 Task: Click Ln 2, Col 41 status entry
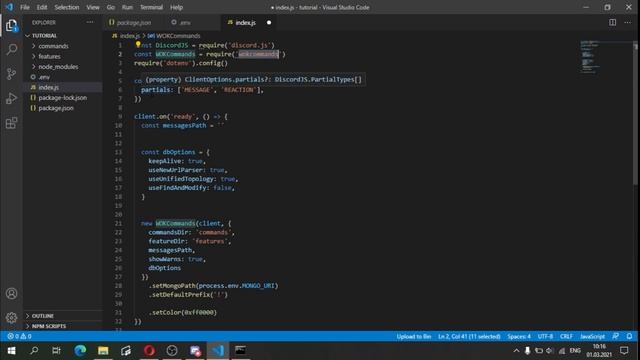[x=469, y=336]
